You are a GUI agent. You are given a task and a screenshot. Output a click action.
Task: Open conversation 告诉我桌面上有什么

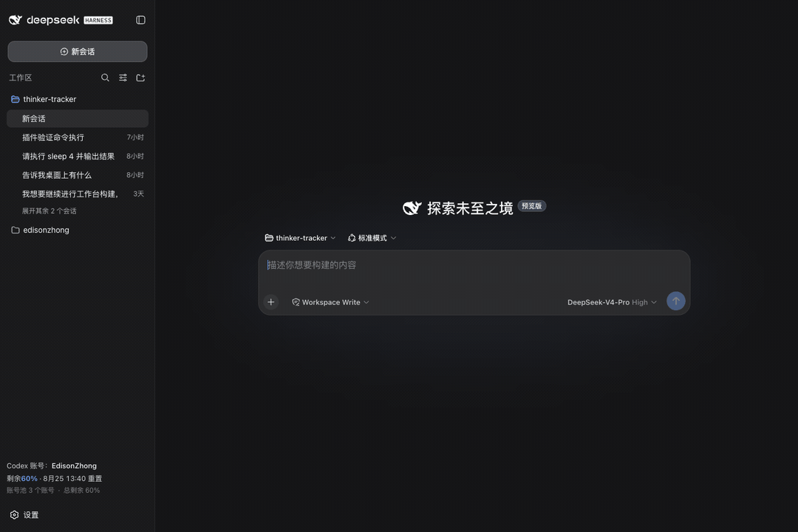78,175
